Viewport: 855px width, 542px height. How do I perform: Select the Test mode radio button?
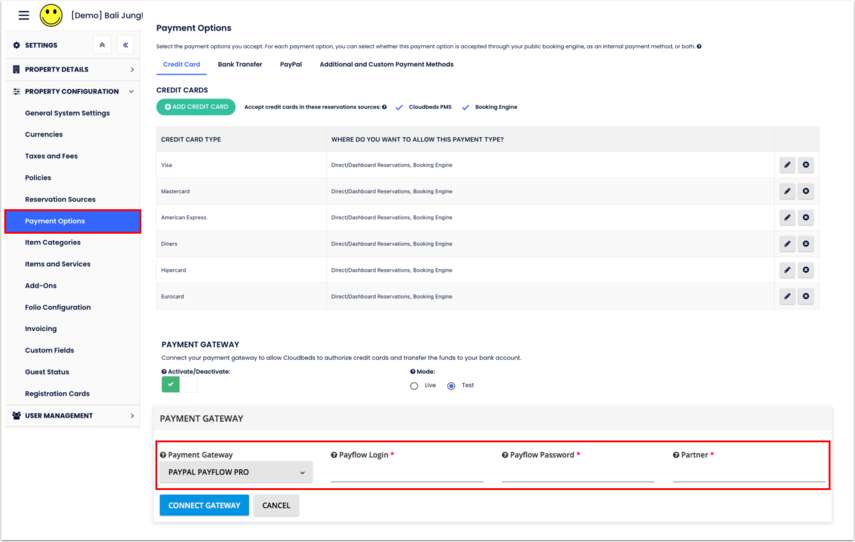coord(451,386)
